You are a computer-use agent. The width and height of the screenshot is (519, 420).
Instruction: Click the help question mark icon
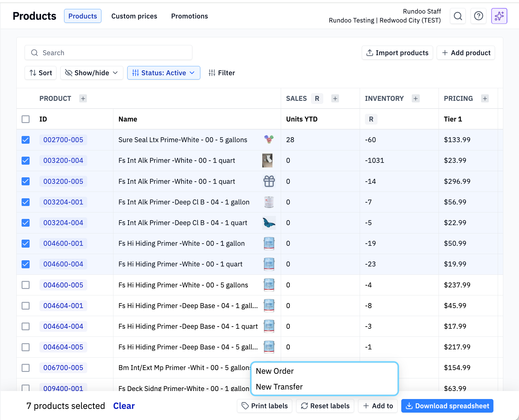[478, 16]
